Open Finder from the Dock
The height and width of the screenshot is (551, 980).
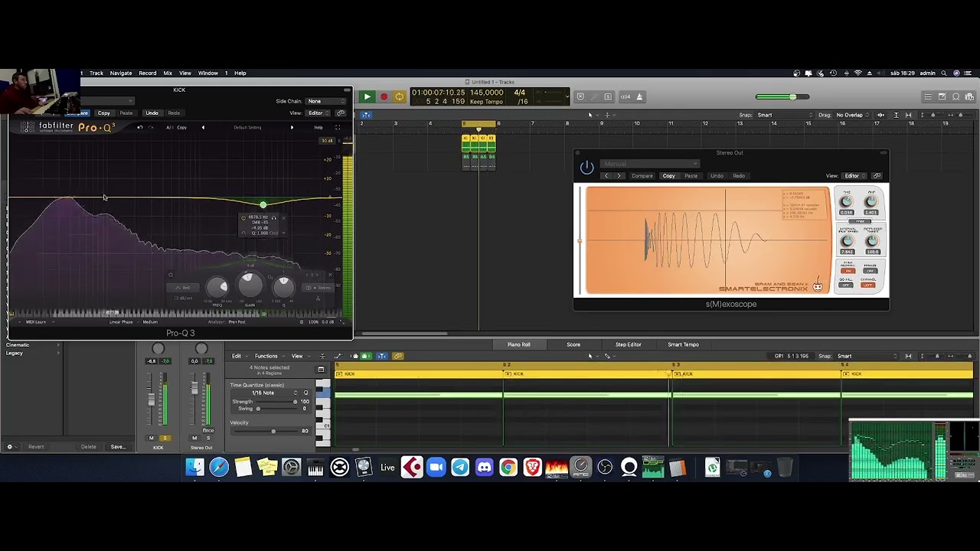[x=195, y=467]
